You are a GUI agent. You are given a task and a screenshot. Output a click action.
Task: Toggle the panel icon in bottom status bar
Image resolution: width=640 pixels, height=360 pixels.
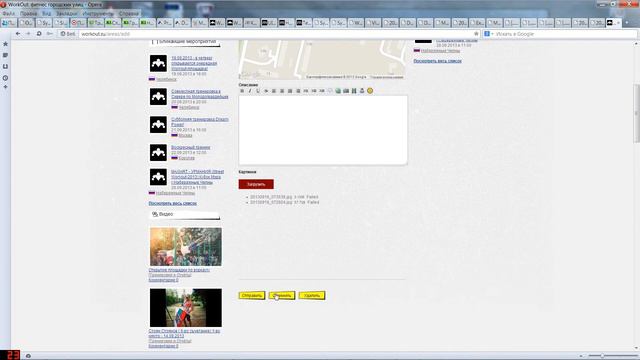point(28,356)
